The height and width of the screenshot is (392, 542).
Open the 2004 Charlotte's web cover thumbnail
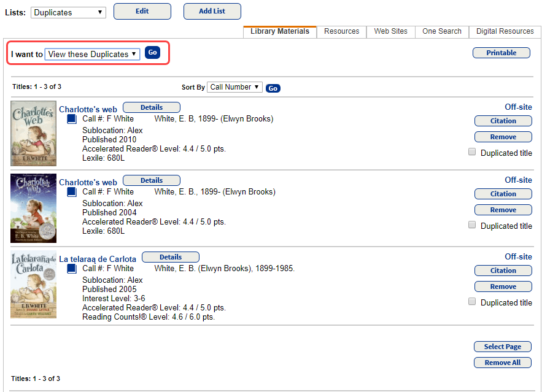click(x=34, y=208)
